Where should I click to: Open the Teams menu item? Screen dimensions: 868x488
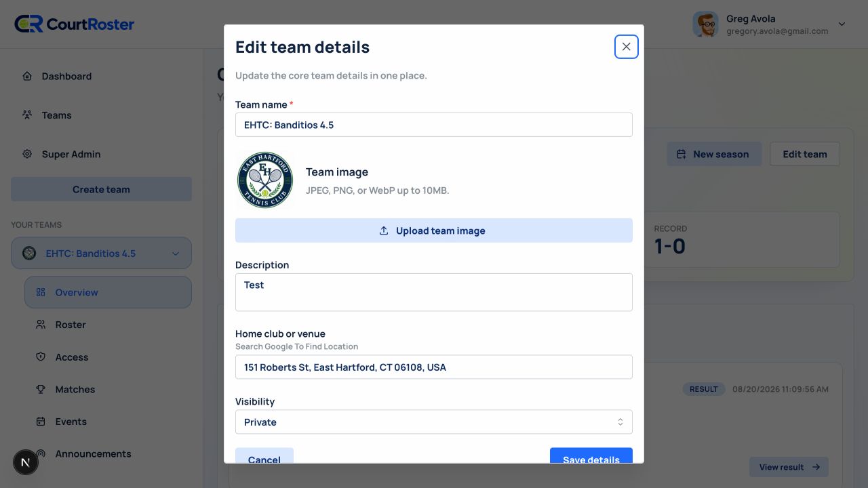(x=102, y=115)
